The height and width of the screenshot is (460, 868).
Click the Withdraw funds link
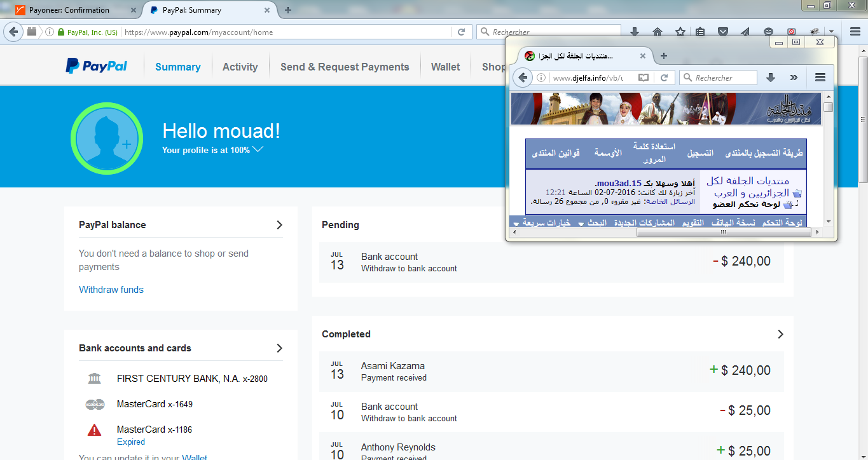[111, 290]
